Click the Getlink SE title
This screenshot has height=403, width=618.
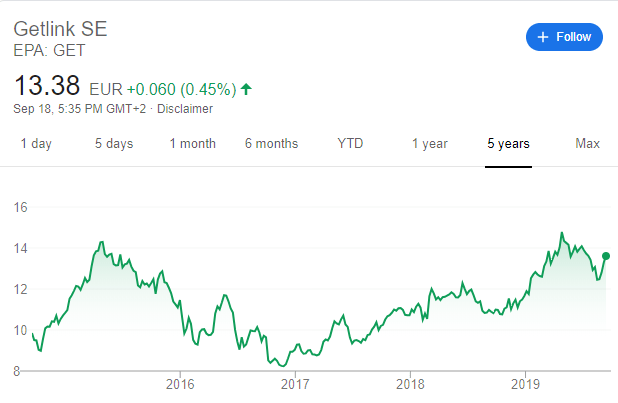pos(60,29)
